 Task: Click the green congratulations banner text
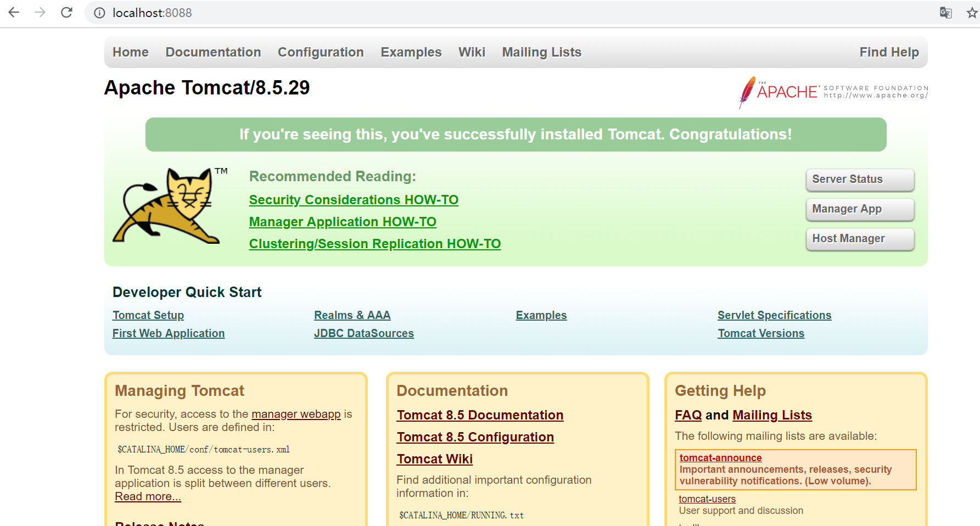point(516,135)
